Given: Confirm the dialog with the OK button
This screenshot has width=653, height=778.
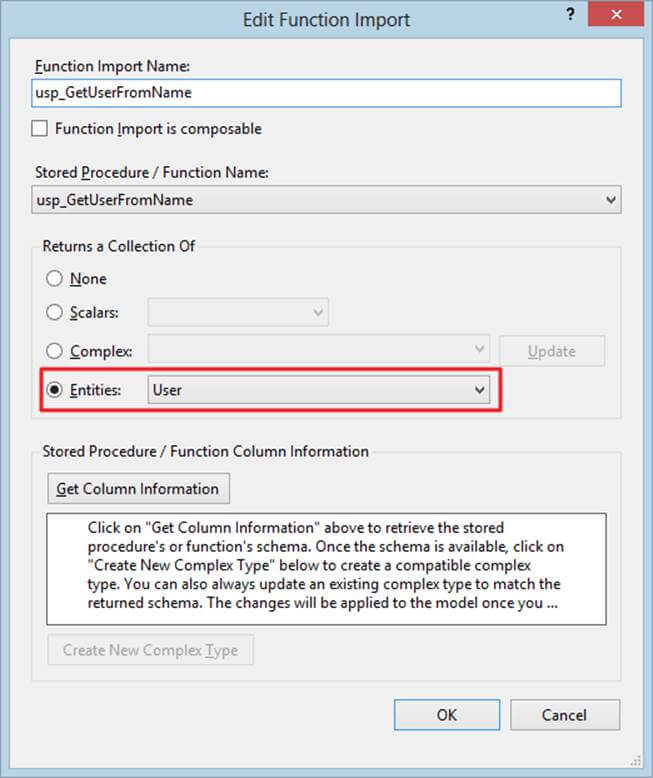Looking at the screenshot, I should [x=446, y=714].
